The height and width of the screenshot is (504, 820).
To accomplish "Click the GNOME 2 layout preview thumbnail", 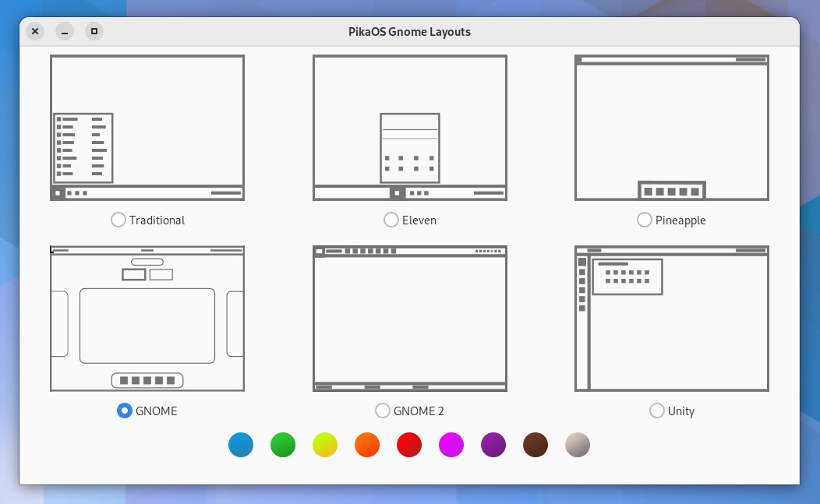I will point(410,319).
